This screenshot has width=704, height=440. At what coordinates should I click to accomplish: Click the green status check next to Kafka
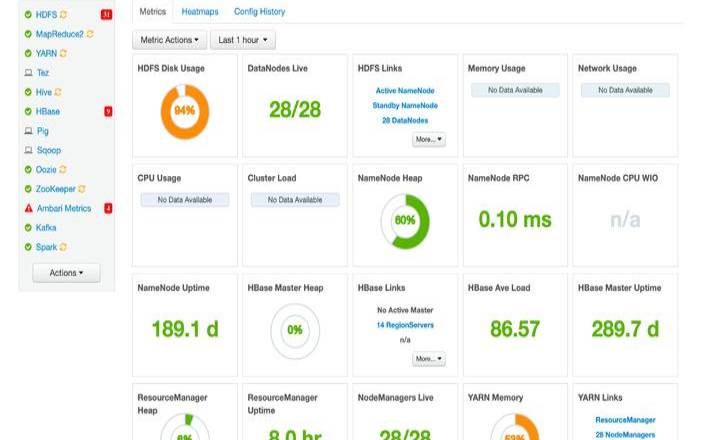click(x=28, y=228)
